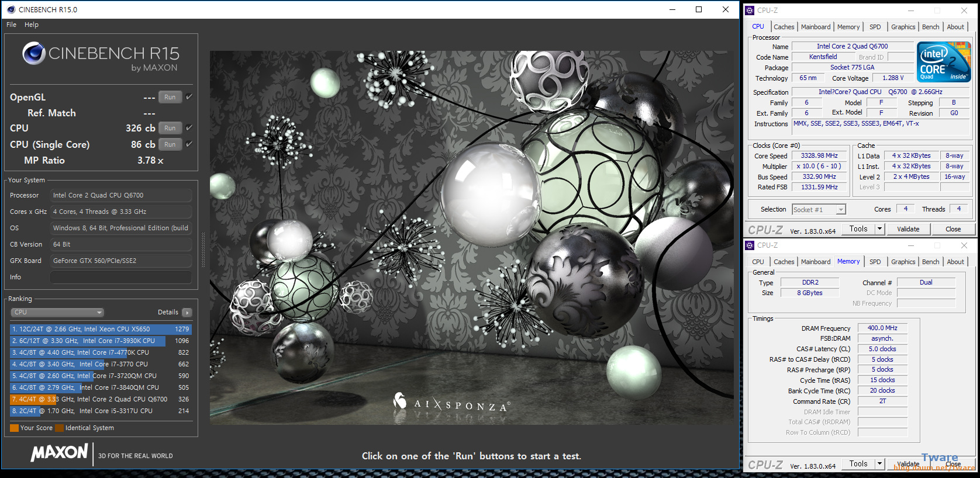Select ranking row Intel Core i7-3840QM

point(101,387)
